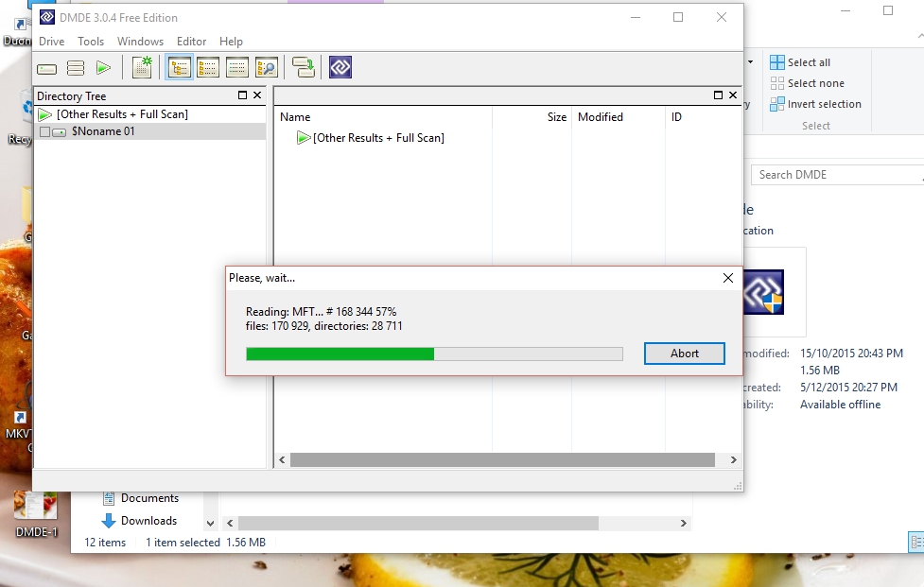
Task: Close the Please, wait... dialog
Action: 728,278
